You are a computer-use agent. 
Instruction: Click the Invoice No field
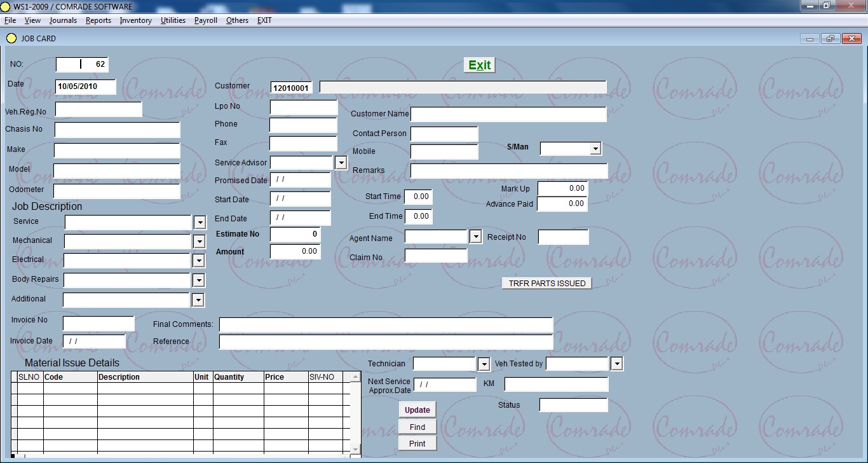98,323
